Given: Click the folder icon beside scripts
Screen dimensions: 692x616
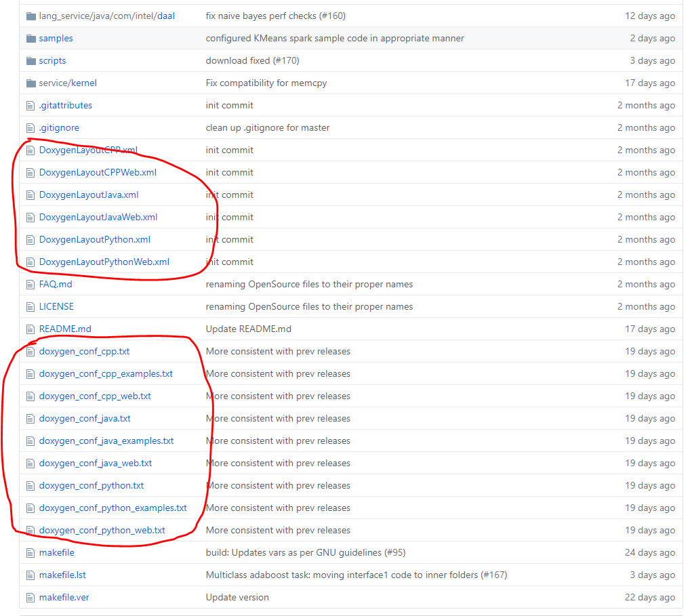Looking at the screenshot, I should tap(31, 60).
